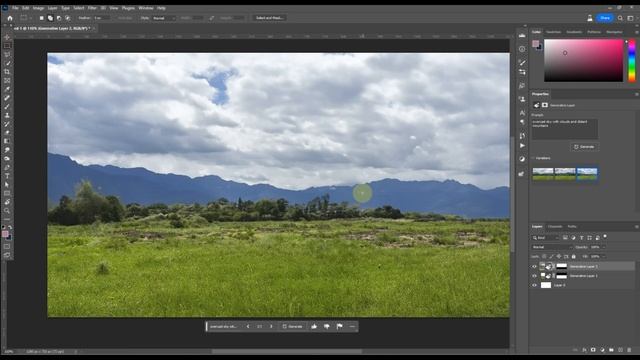
Task: Switch to the Paths tab
Action: point(572,227)
